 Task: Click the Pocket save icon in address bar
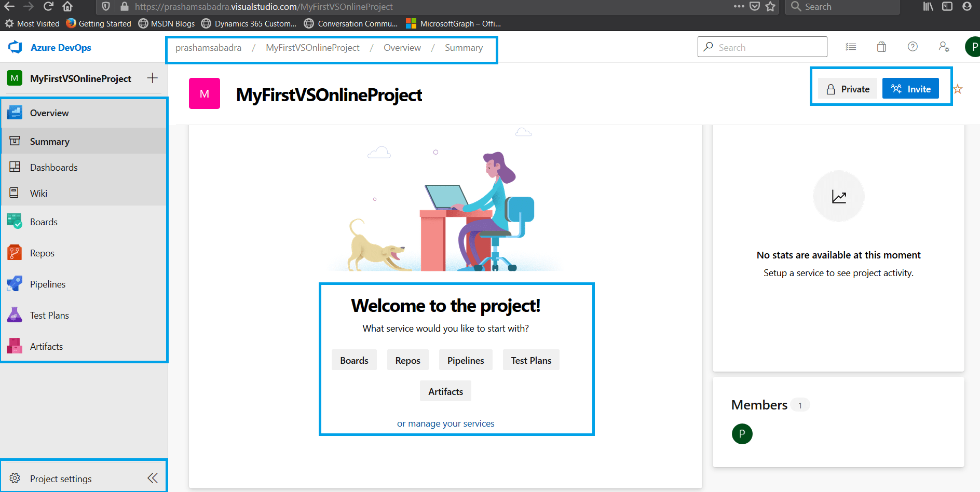tap(755, 6)
